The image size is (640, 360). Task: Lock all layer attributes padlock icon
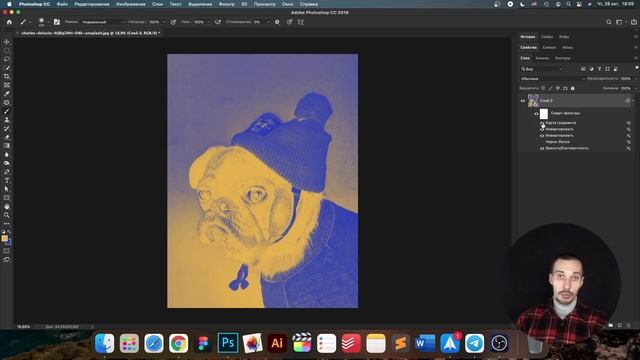point(572,88)
